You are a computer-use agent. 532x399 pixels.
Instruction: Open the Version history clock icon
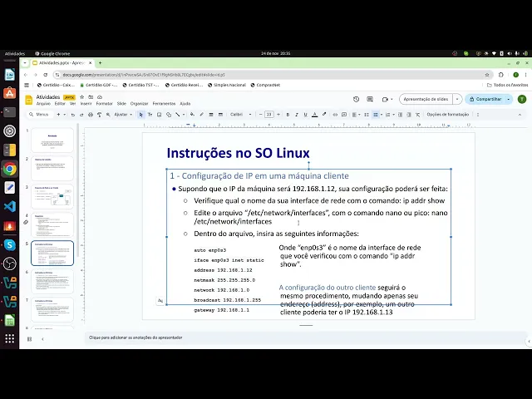(x=356, y=99)
